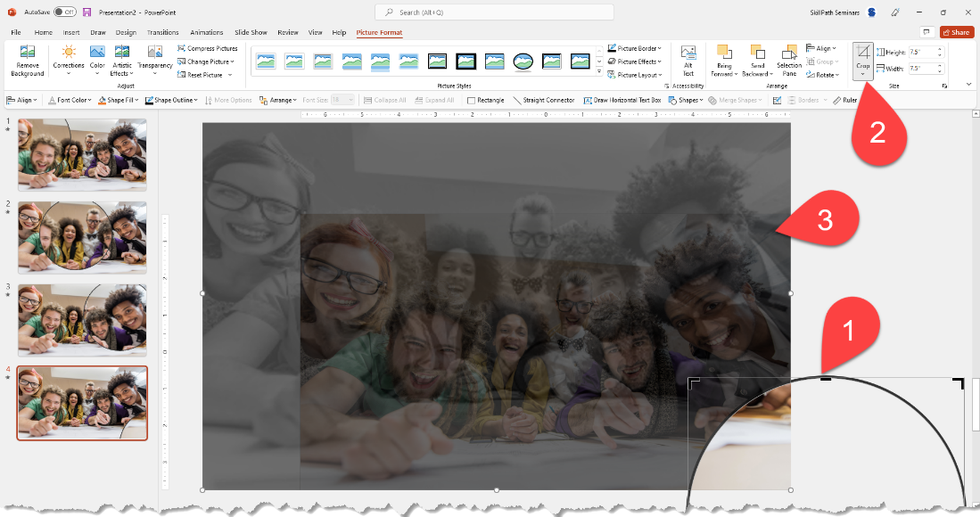Screen dimensions: 980x517
Task: Apply the oval picture style
Action: [523, 61]
